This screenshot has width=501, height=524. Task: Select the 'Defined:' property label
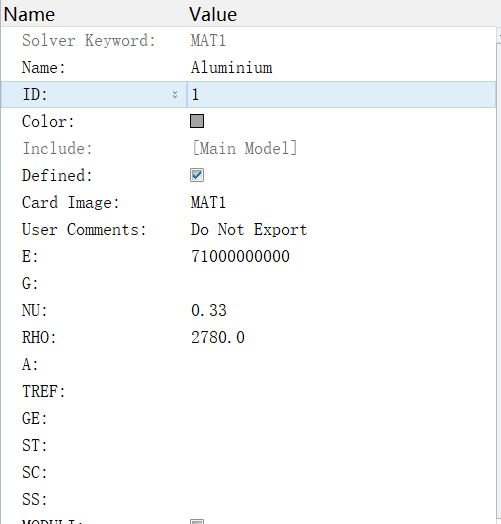pyautogui.click(x=57, y=175)
